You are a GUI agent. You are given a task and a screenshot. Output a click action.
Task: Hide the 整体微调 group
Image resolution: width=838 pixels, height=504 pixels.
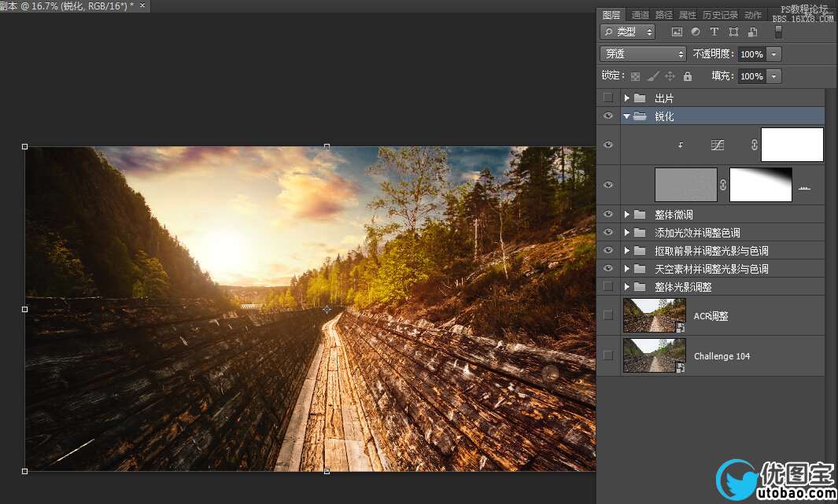point(607,215)
